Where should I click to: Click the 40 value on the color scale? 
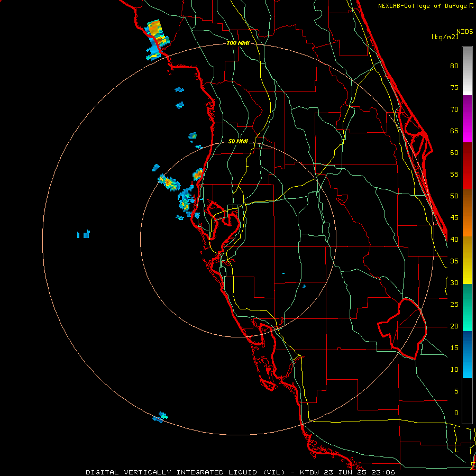click(x=454, y=240)
